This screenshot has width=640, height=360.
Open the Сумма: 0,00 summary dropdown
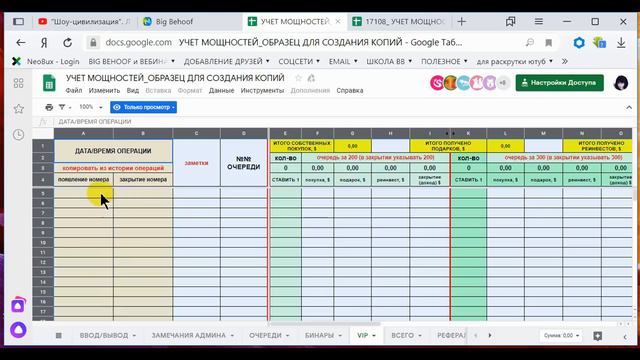click(561, 336)
